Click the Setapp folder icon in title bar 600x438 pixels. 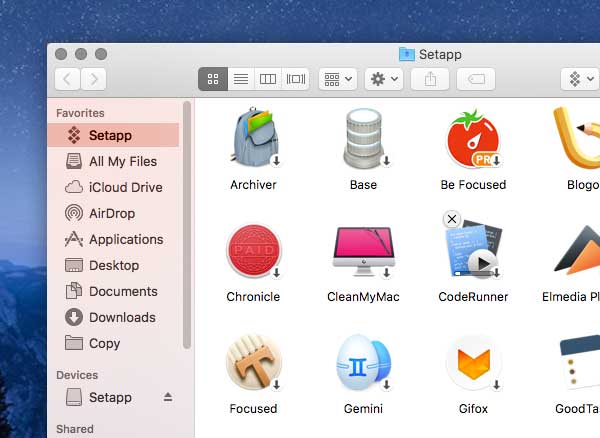coord(406,54)
